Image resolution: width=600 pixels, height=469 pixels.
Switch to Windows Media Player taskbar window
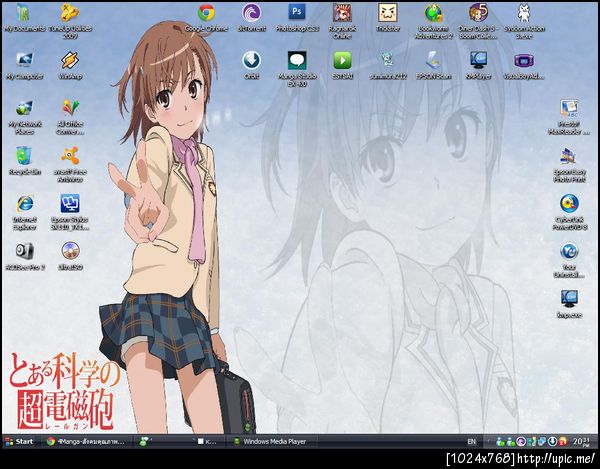click(273, 441)
